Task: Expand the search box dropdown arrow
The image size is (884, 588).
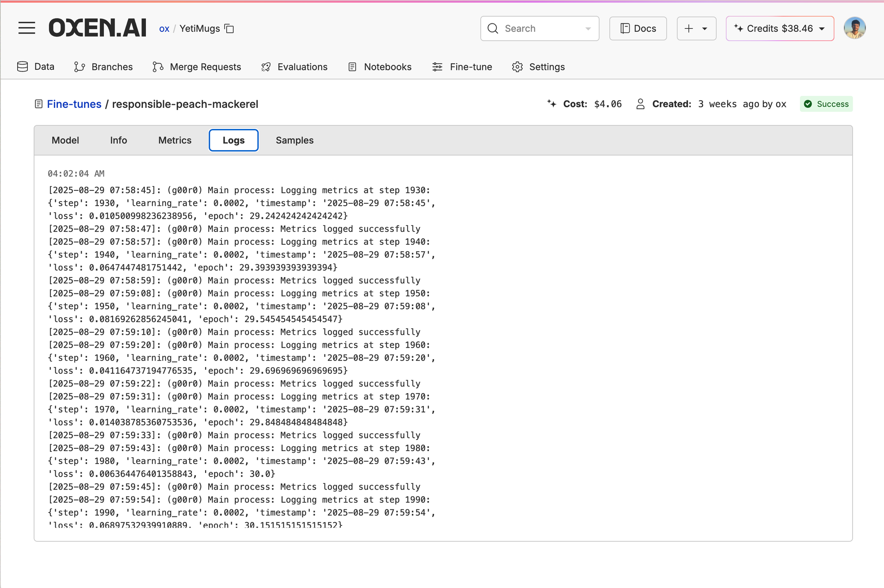Action: click(588, 29)
